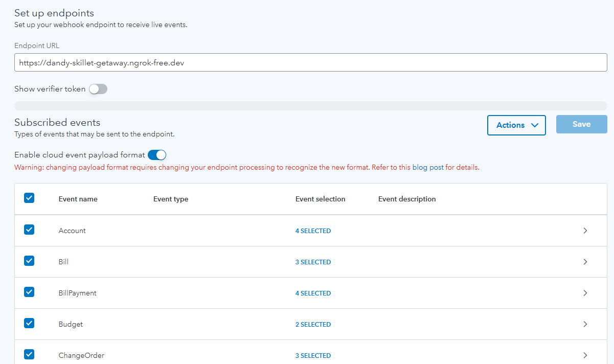Uncheck the Bill event checkbox

(29, 261)
